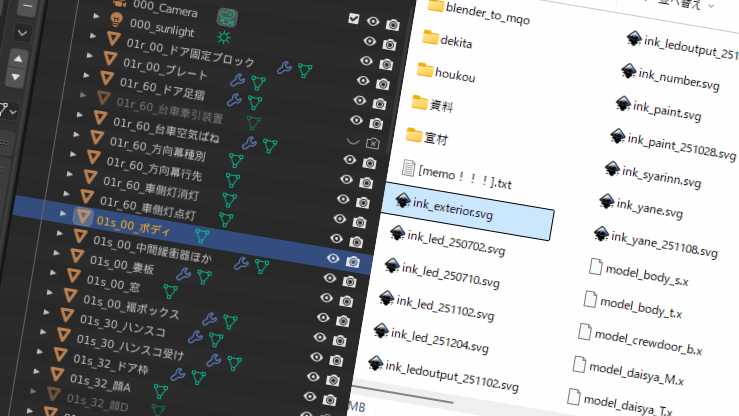Expand the 01r_00_ドア固定ブロック tree item
739x416 pixels.
(x=93, y=36)
